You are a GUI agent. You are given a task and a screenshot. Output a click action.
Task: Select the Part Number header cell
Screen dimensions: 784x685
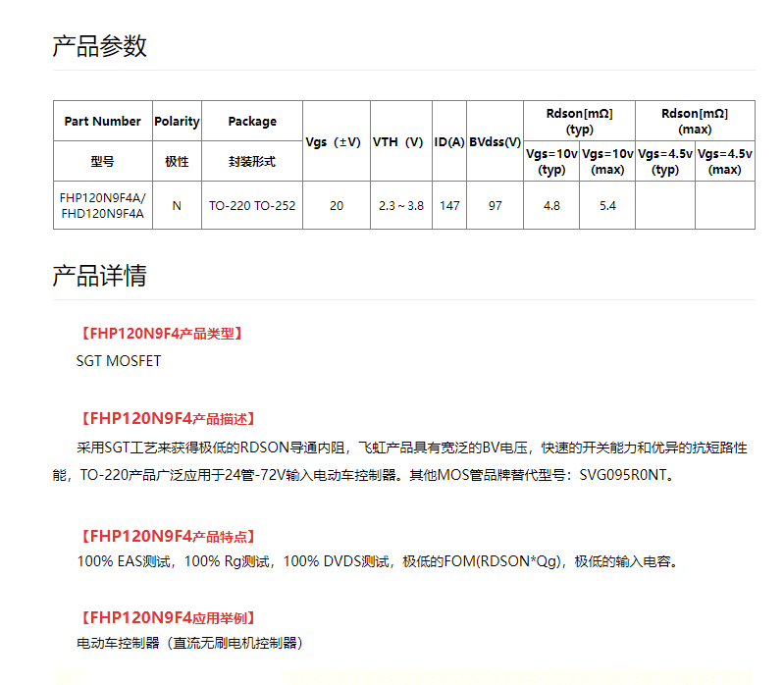103,122
